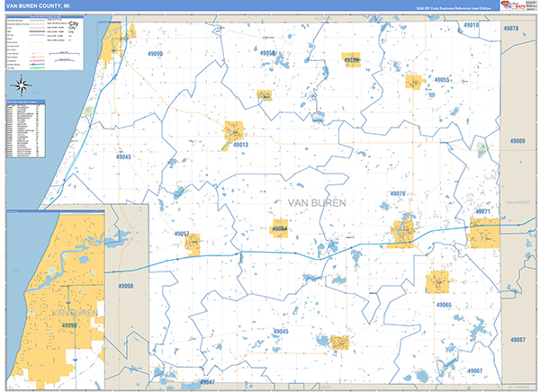Click ZIP code label 49045
This screenshot has height=392, width=540.
280,332
